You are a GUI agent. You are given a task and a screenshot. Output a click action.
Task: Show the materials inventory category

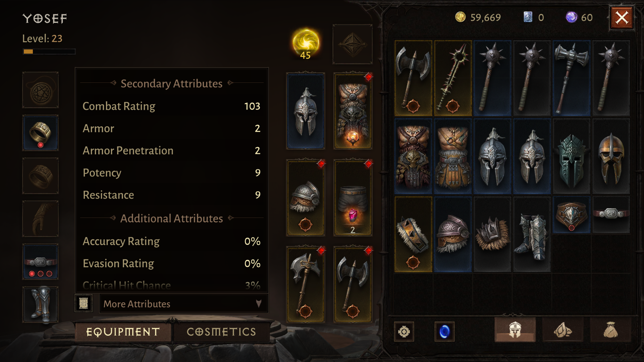(x=563, y=330)
